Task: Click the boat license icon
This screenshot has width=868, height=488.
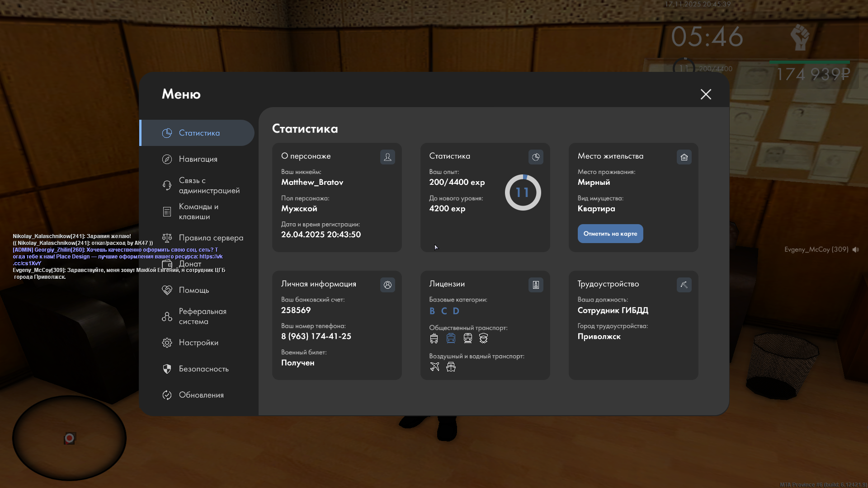Action: [451, 367]
